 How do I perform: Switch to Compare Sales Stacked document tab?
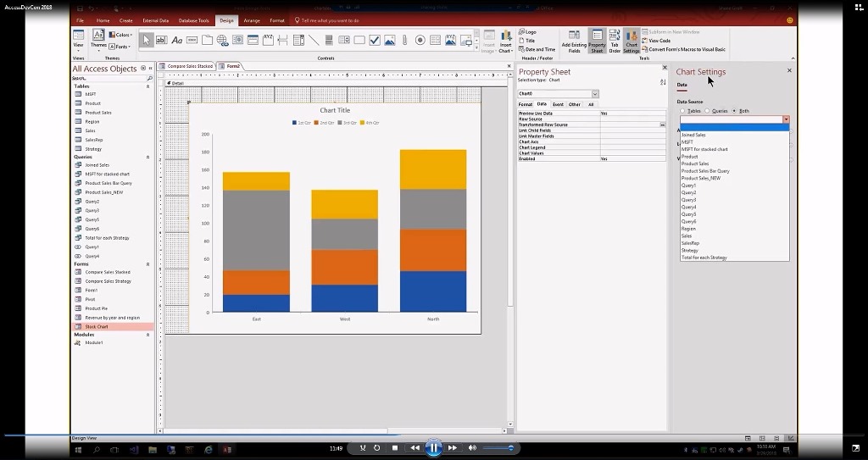pos(186,66)
